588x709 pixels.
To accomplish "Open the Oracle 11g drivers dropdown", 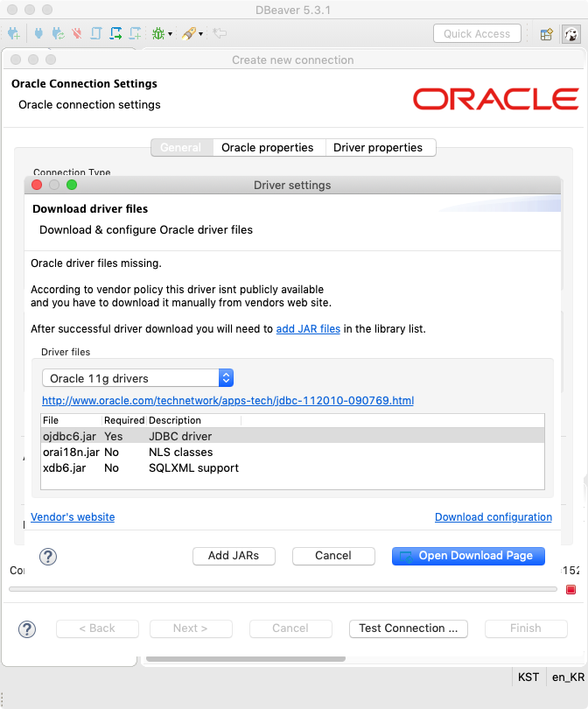I will (x=226, y=378).
